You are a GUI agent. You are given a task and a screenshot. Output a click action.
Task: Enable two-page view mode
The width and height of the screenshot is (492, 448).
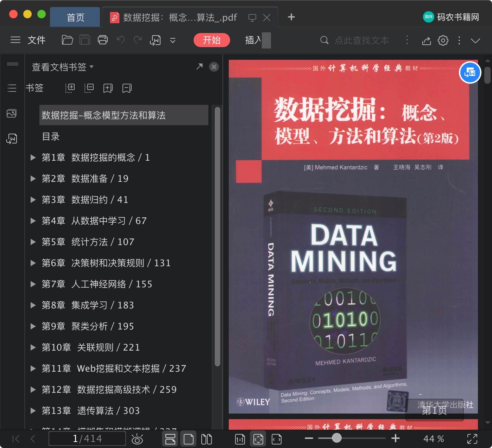tap(207, 439)
